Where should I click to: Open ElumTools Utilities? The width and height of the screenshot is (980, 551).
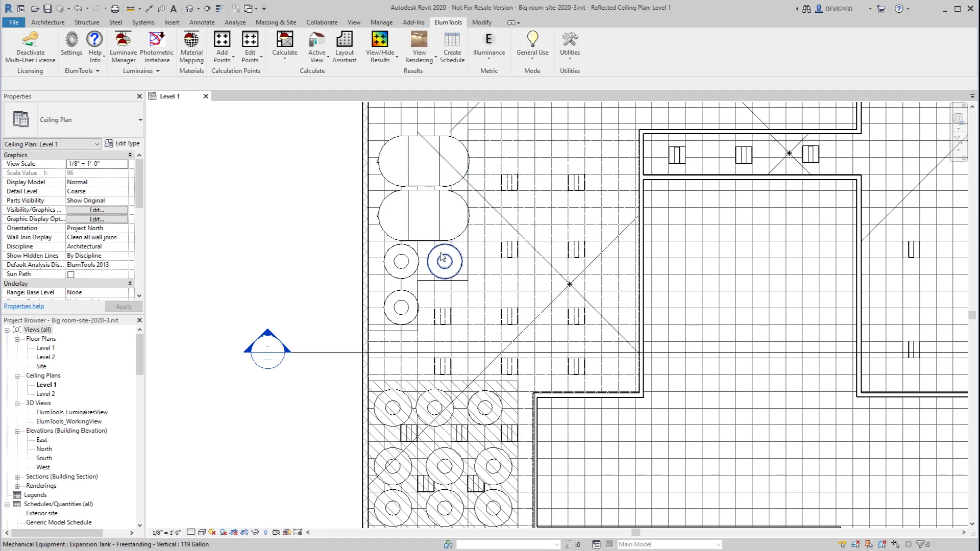click(570, 45)
